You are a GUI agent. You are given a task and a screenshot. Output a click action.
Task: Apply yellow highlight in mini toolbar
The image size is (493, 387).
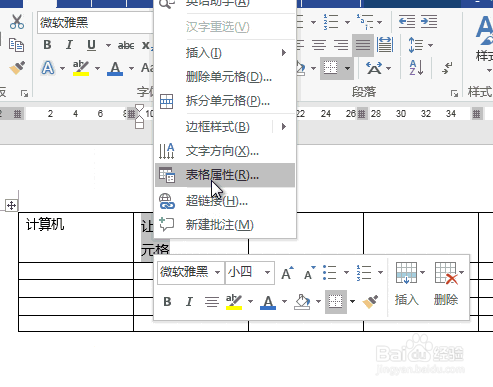(234, 302)
